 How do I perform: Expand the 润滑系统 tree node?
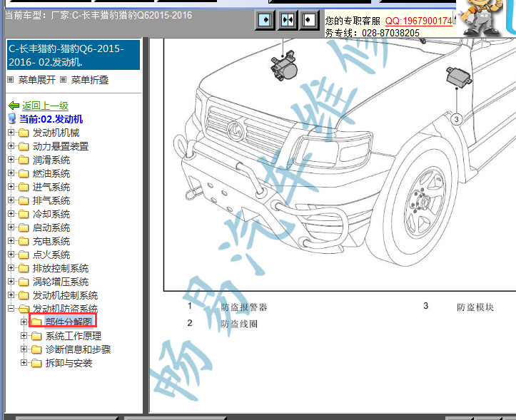(x=11, y=160)
